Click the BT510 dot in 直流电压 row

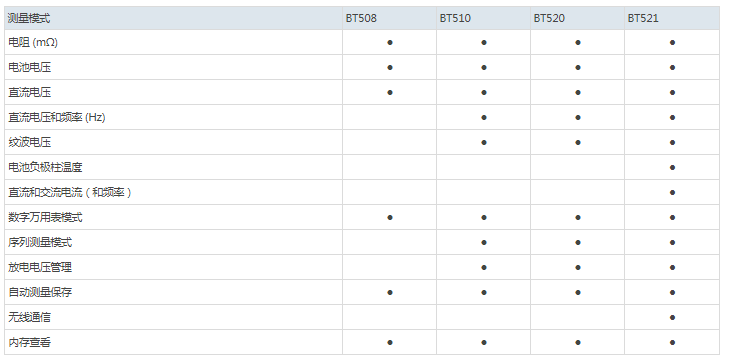(484, 93)
